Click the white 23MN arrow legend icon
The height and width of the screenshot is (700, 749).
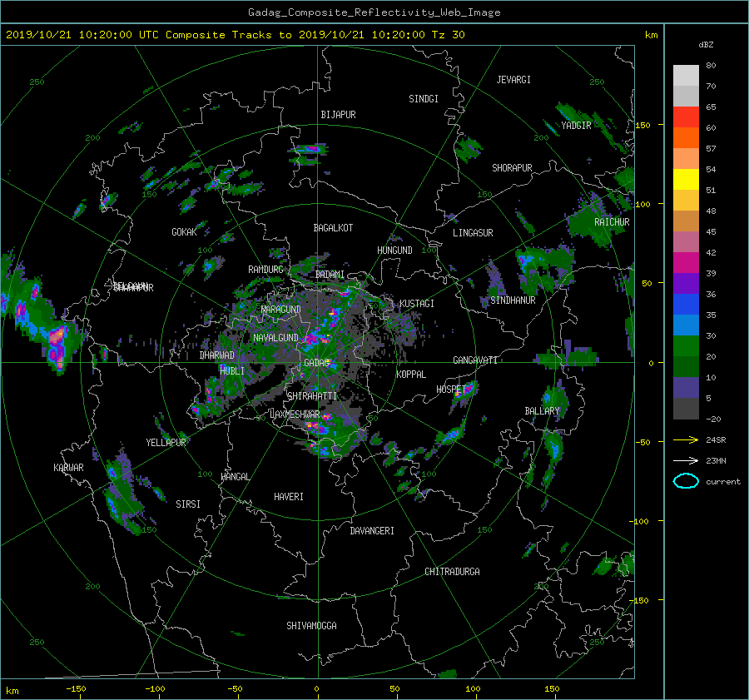click(686, 460)
